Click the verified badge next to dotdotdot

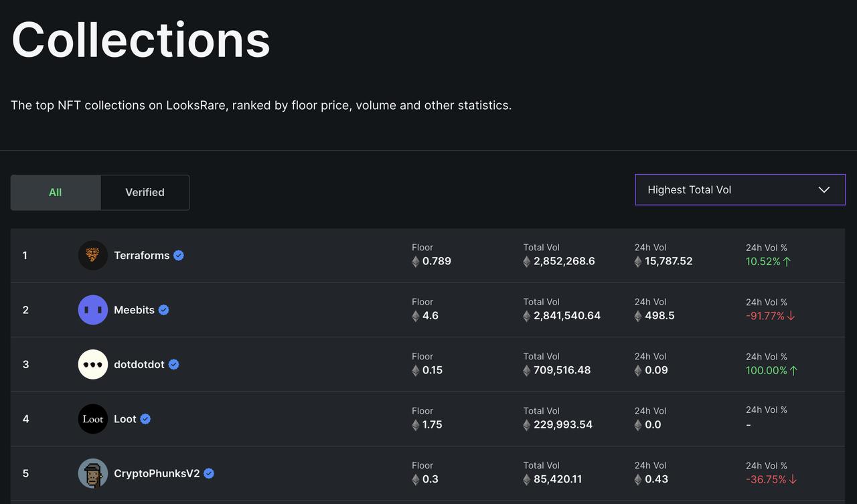pos(173,365)
